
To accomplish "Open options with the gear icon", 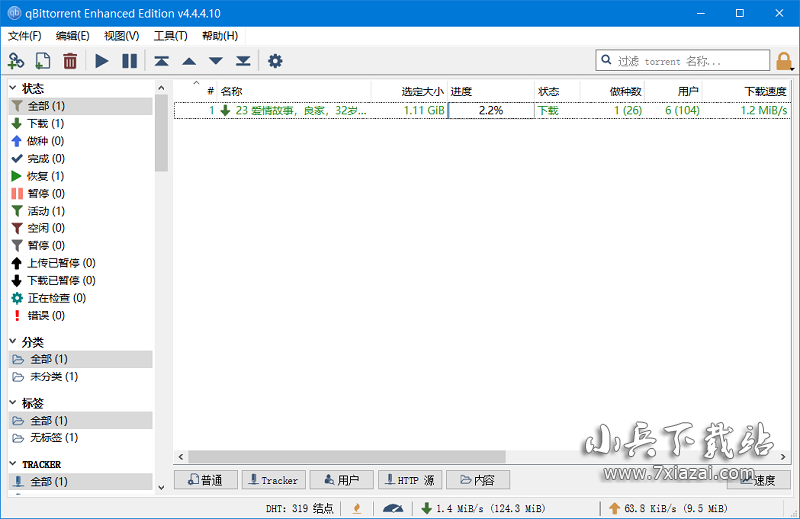I will [275, 61].
